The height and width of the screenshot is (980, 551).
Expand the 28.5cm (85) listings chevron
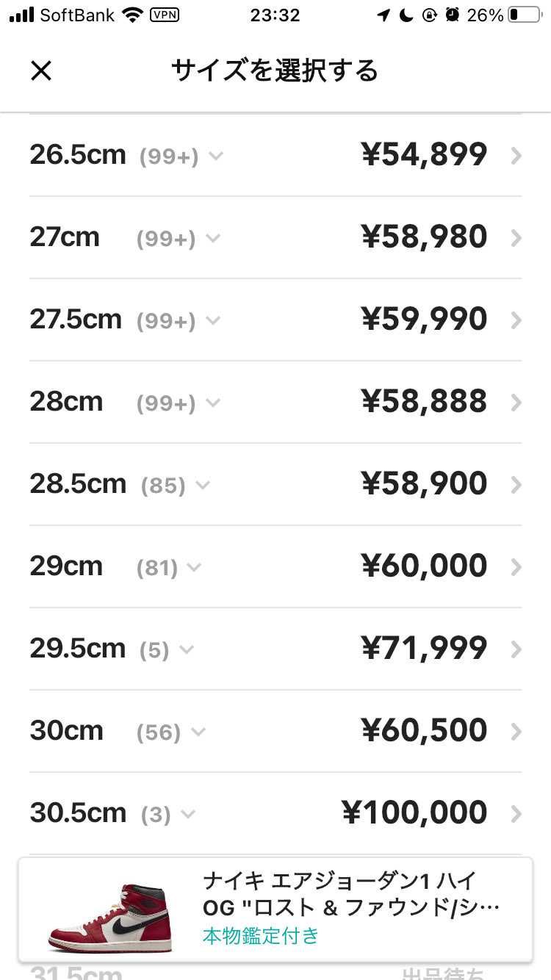[x=202, y=486]
